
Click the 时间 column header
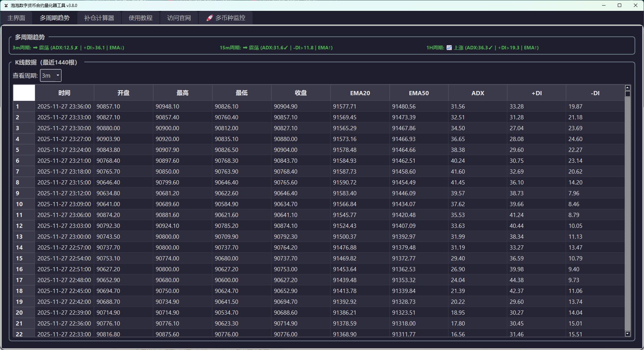click(64, 93)
